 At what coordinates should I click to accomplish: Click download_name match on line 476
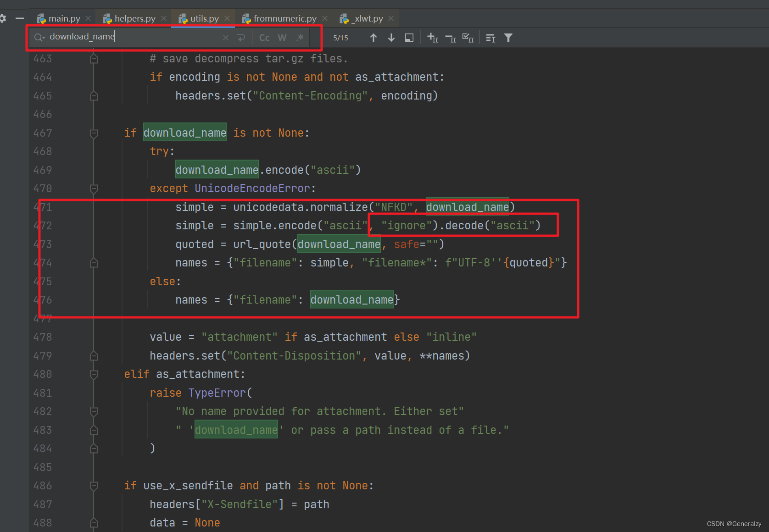(x=352, y=300)
